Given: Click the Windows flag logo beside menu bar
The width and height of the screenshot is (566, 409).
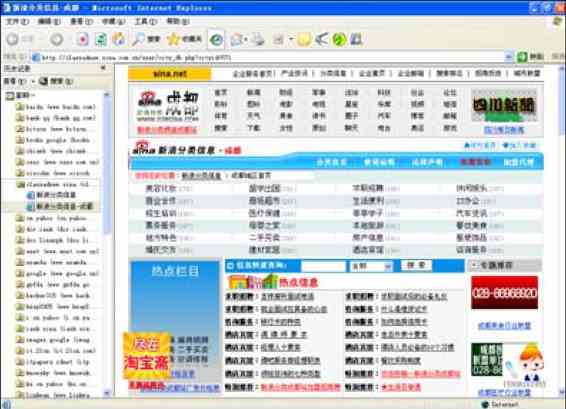Looking at the screenshot, I should [x=558, y=21].
